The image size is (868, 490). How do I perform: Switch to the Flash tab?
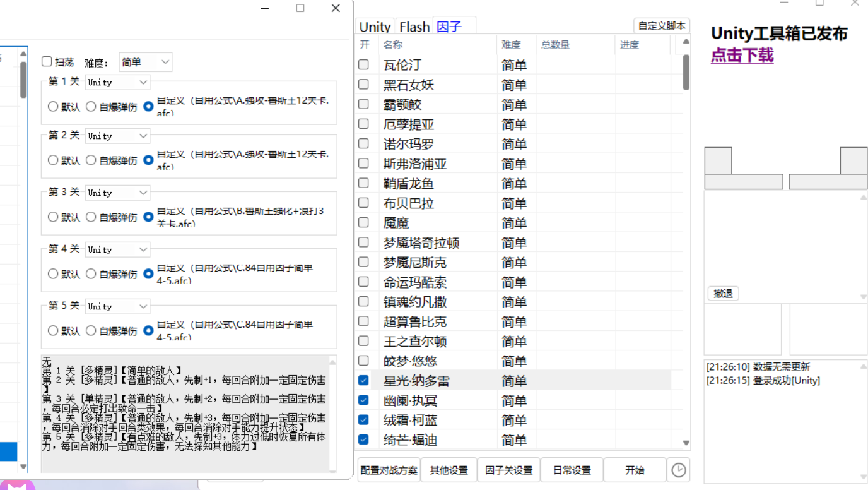tap(414, 27)
